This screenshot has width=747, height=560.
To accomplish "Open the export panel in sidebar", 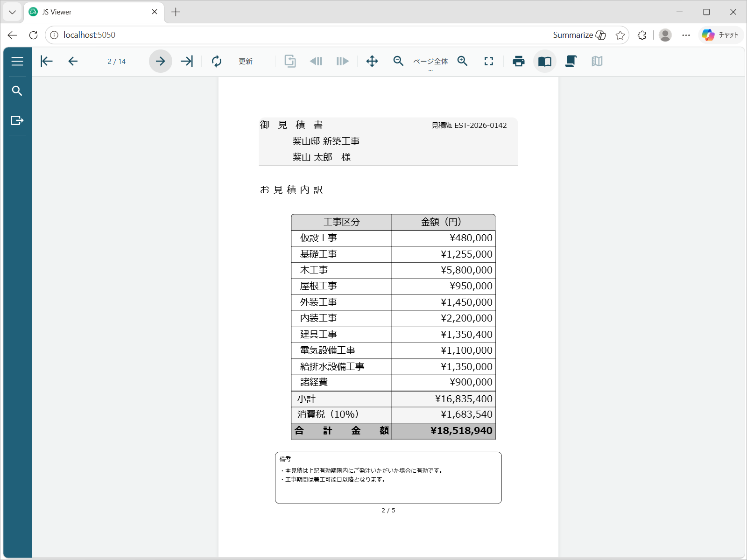I will pos(17,120).
